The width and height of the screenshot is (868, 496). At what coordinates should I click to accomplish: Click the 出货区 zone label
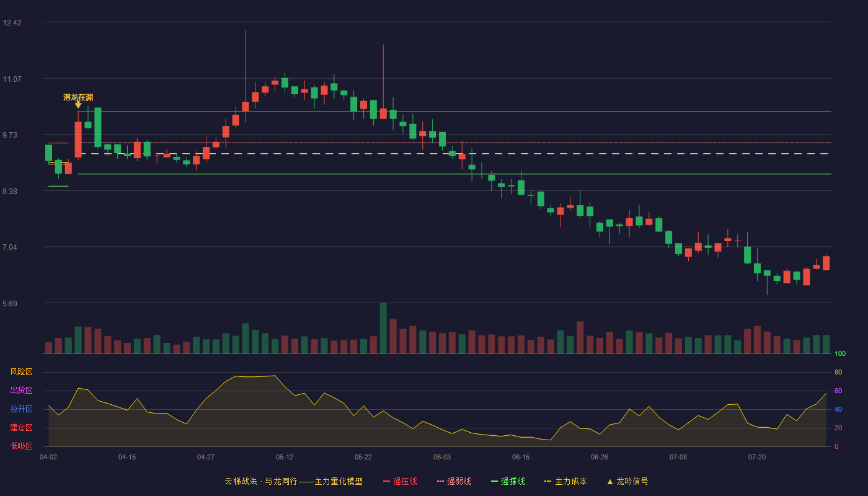[x=21, y=391]
